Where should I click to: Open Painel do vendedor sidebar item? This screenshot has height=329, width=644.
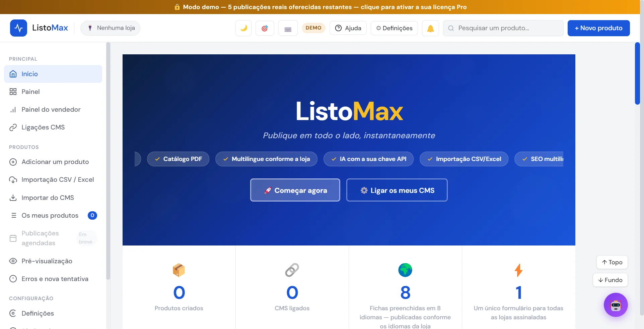click(x=53, y=109)
